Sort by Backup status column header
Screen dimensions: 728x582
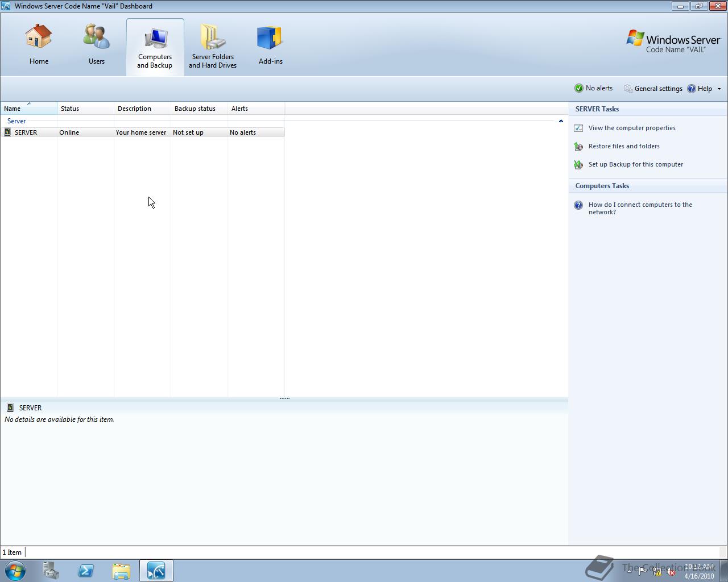(x=199, y=109)
